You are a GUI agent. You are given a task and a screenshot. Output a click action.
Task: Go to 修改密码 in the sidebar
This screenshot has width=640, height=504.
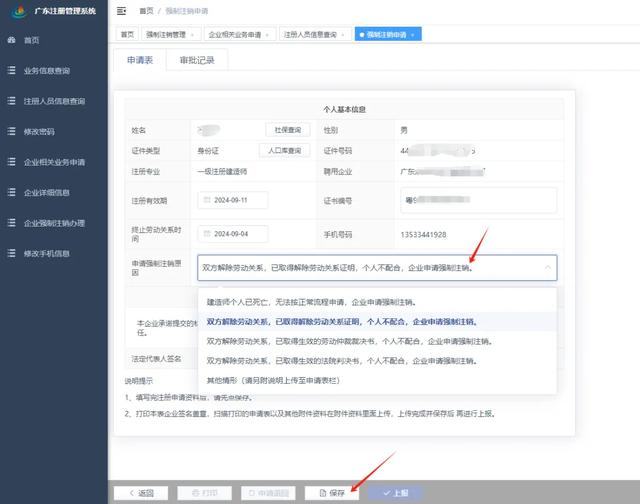[54, 131]
